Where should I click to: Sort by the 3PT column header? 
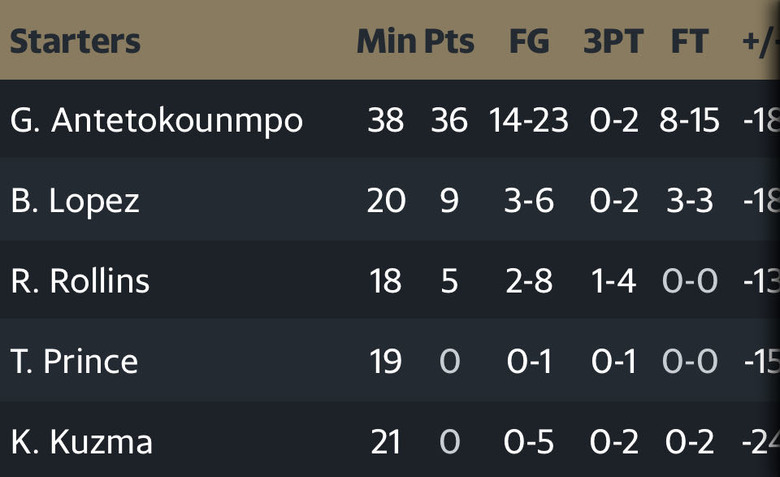[x=613, y=41]
